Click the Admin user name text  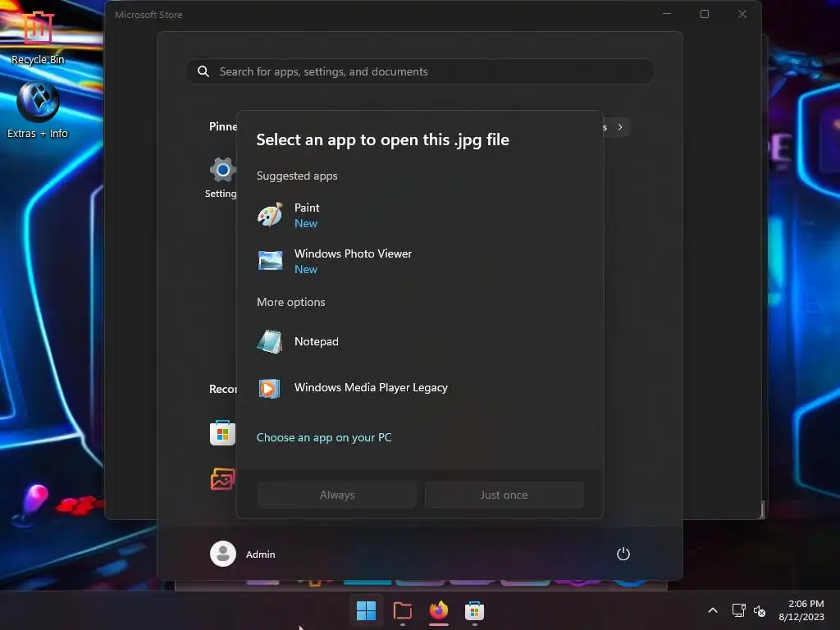click(260, 555)
